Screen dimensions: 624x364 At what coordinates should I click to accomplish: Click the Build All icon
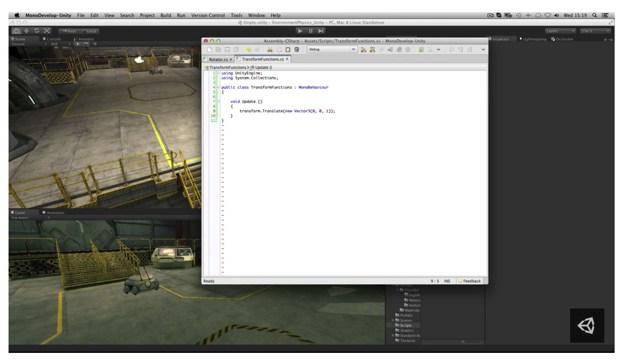click(x=363, y=50)
